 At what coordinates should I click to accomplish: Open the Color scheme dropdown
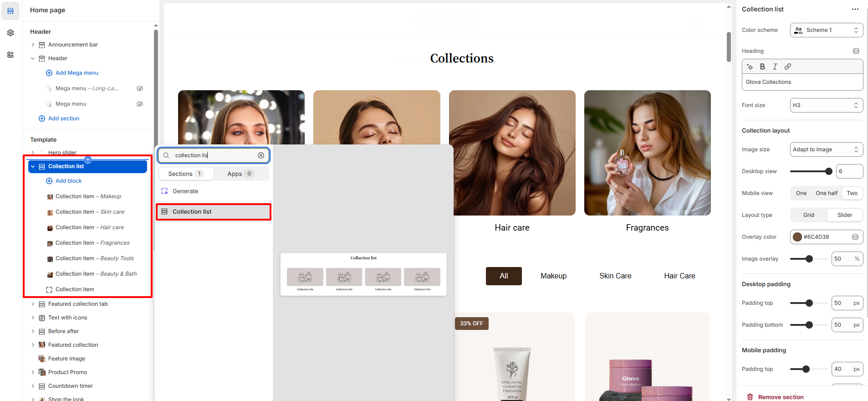826,30
